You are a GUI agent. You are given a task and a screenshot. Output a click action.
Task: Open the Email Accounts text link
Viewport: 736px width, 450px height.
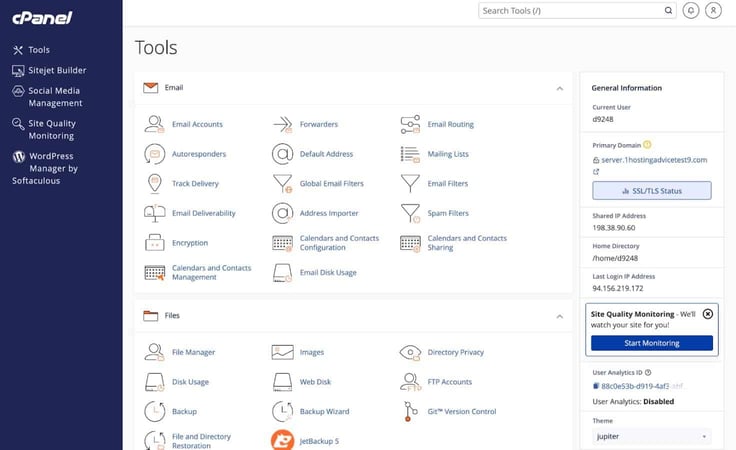pyautogui.click(x=197, y=124)
